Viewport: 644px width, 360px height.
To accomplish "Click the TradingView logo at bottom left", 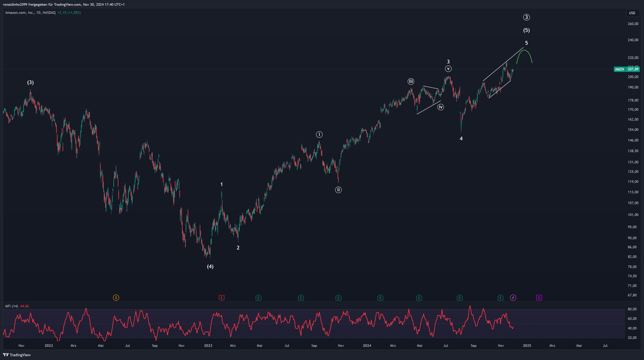I will [x=17, y=355].
